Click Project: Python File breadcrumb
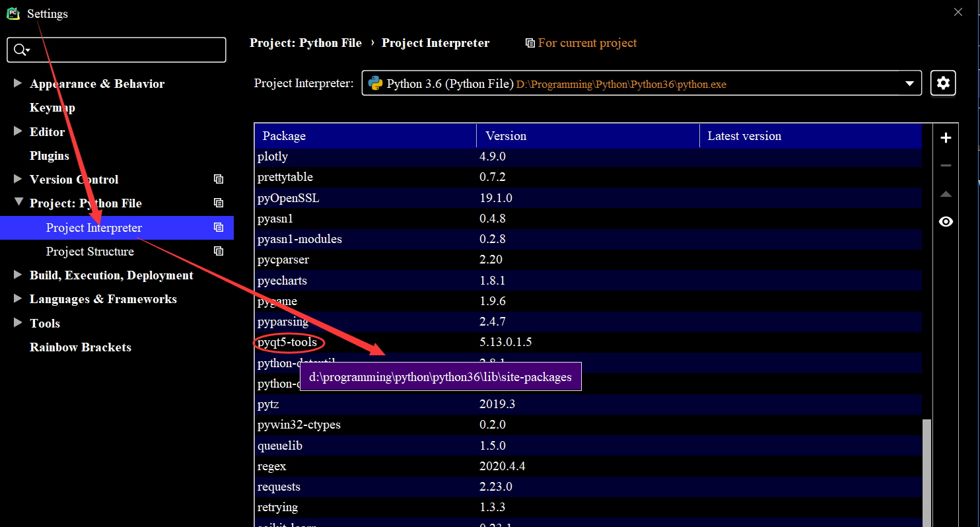The image size is (980, 527). 306,43
